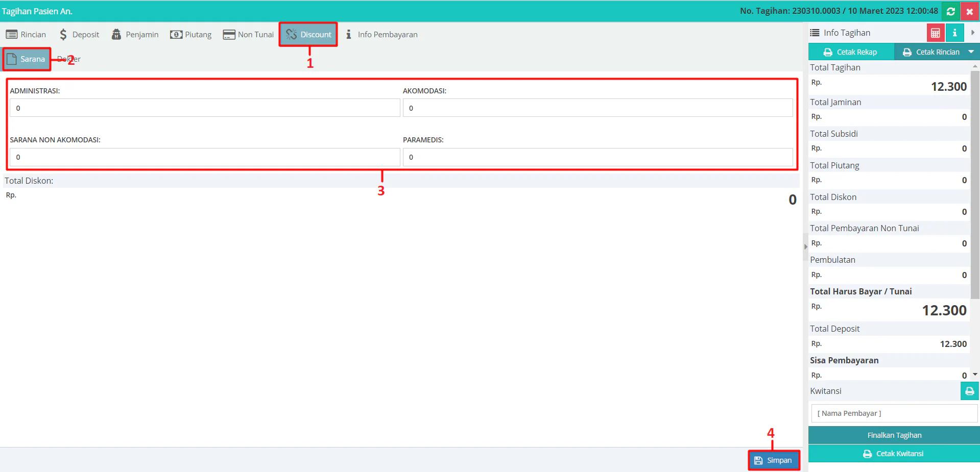Click the green refresh icon in header
This screenshot has width=980, height=472.
click(x=950, y=11)
